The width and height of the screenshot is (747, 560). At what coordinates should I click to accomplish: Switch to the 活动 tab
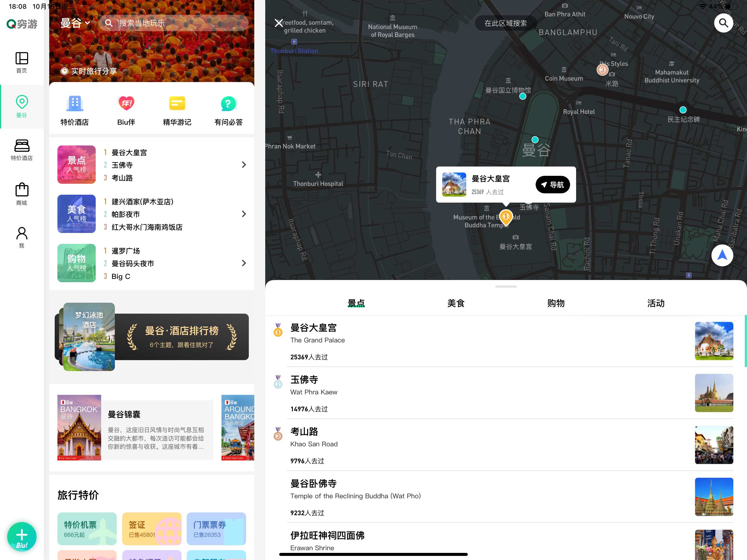(x=656, y=303)
